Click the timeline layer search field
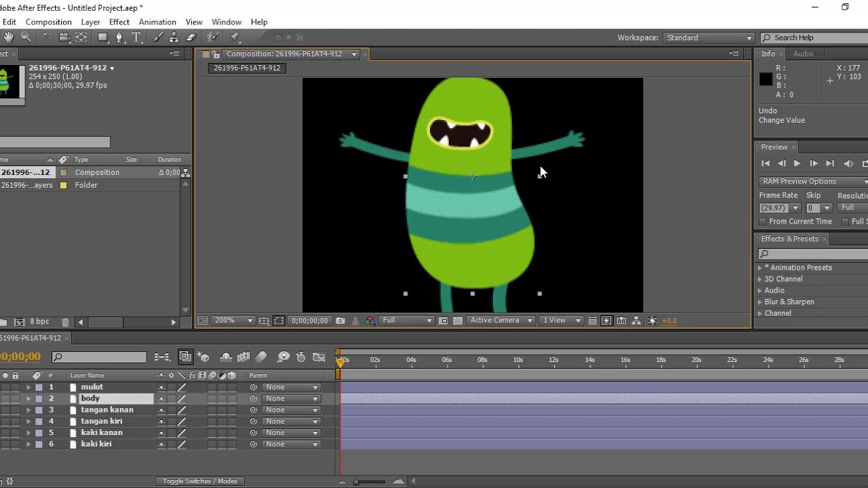 pyautogui.click(x=100, y=357)
